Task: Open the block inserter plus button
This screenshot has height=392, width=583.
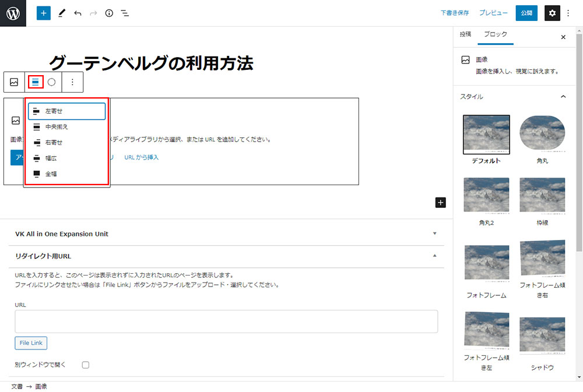Action: 44,13
